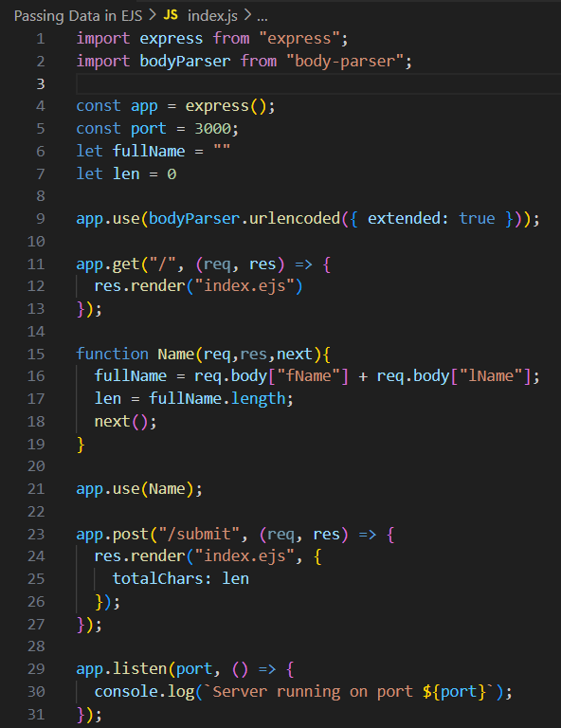Click the next() call on line 18

click(x=121, y=422)
